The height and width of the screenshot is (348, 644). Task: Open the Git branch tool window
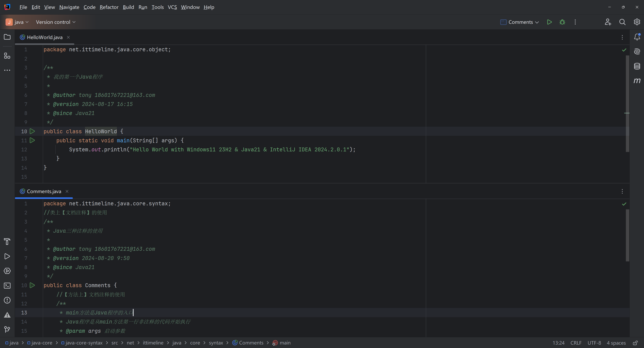point(7,330)
